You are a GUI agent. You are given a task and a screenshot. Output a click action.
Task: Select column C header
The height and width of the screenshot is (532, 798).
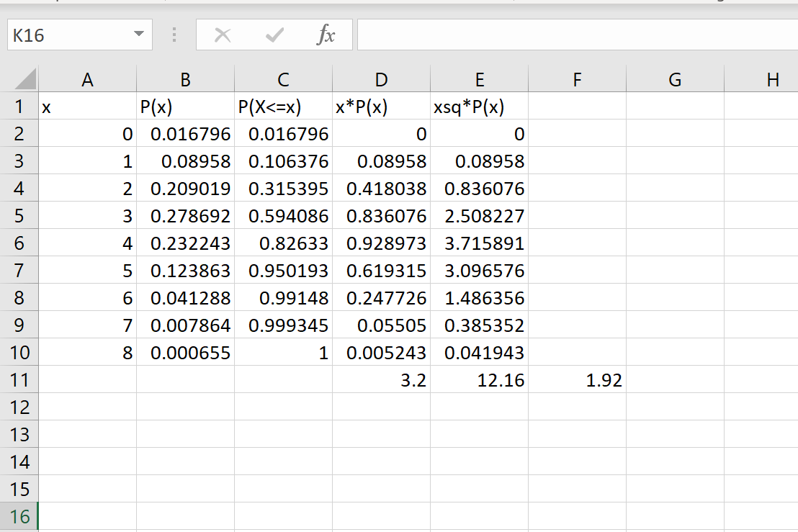coord(284,79)
